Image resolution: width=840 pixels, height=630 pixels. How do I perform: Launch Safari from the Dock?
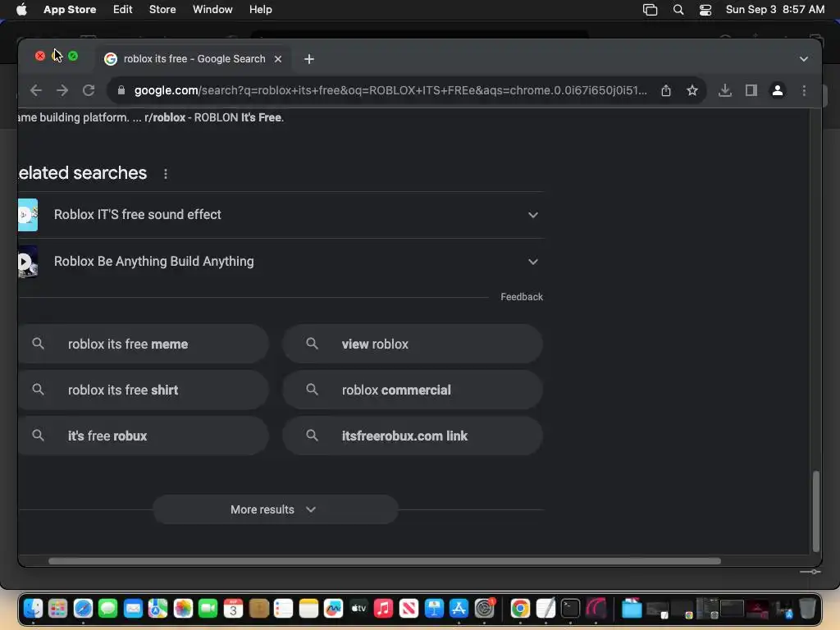83,608
